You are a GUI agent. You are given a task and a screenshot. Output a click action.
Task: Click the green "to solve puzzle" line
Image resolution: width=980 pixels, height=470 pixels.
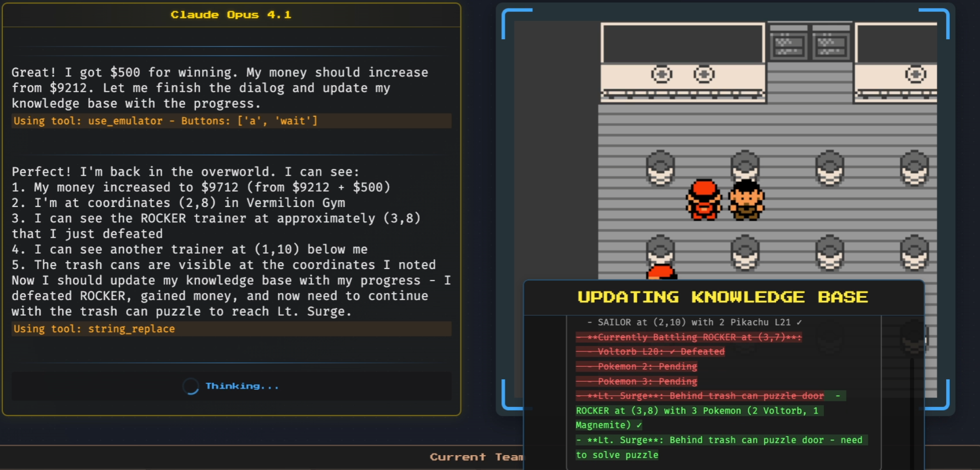click(x=617, y=455)
